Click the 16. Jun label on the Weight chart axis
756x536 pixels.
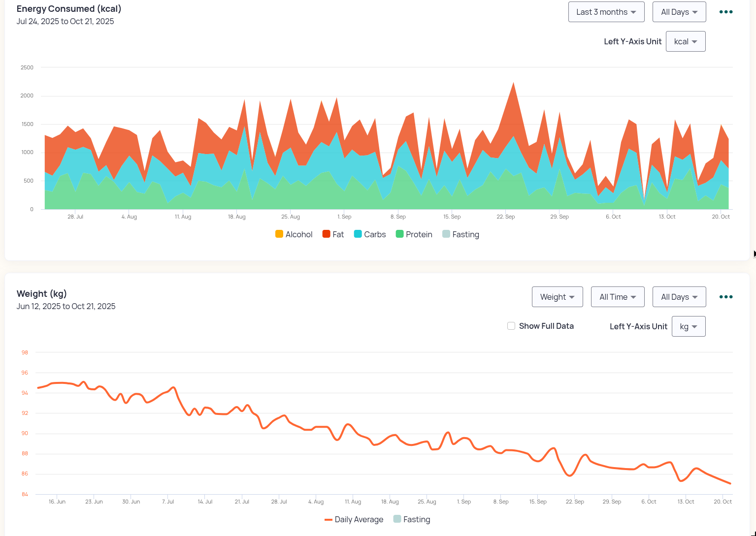pyautogui.click(x=57, y=502)
